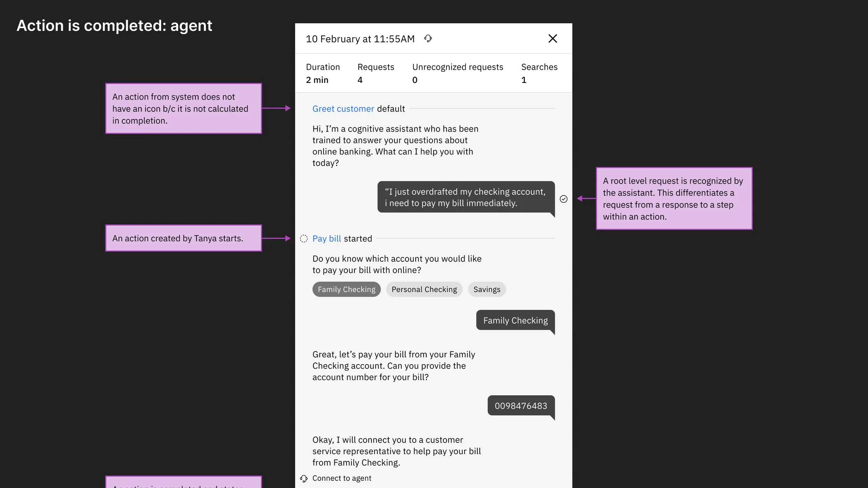Click the 10 February timestamp header

point(360,39)
